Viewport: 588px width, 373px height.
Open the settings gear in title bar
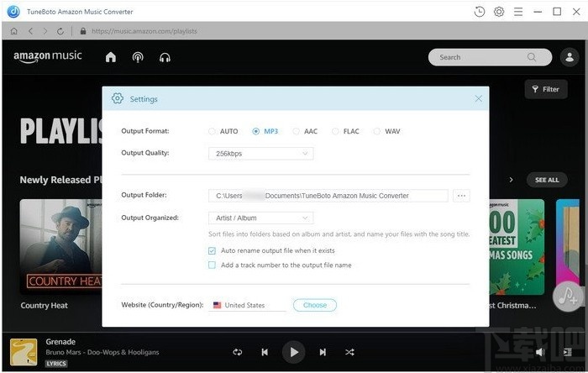click(x=499, y=12)
